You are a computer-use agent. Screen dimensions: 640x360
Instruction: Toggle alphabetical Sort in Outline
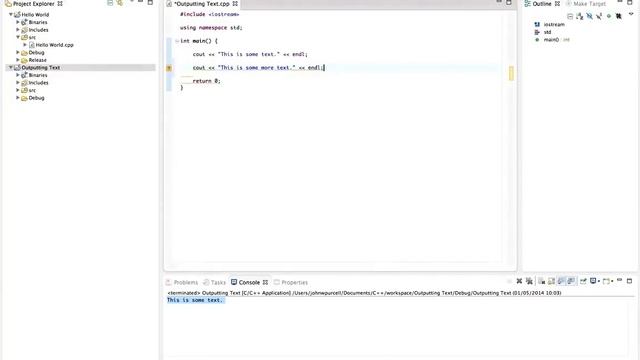(x=580, y=16)
